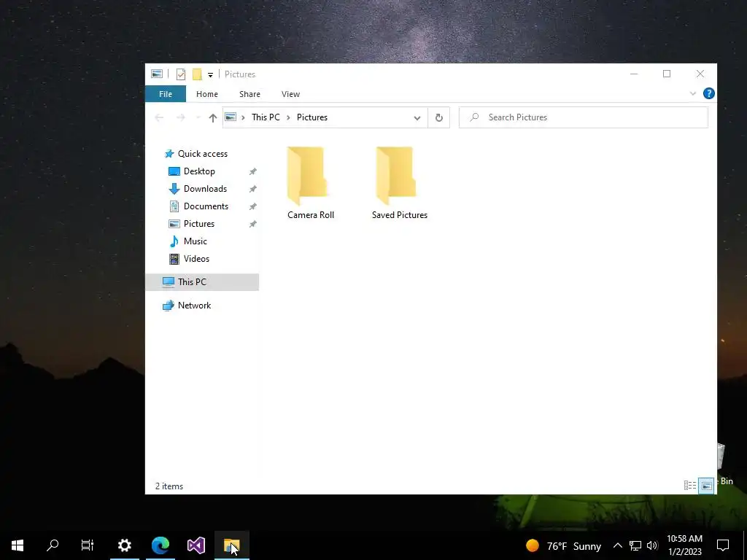Open the Windows Start menu
The width and height of the screenshot is (747, 560).
(x=18, y=545)
